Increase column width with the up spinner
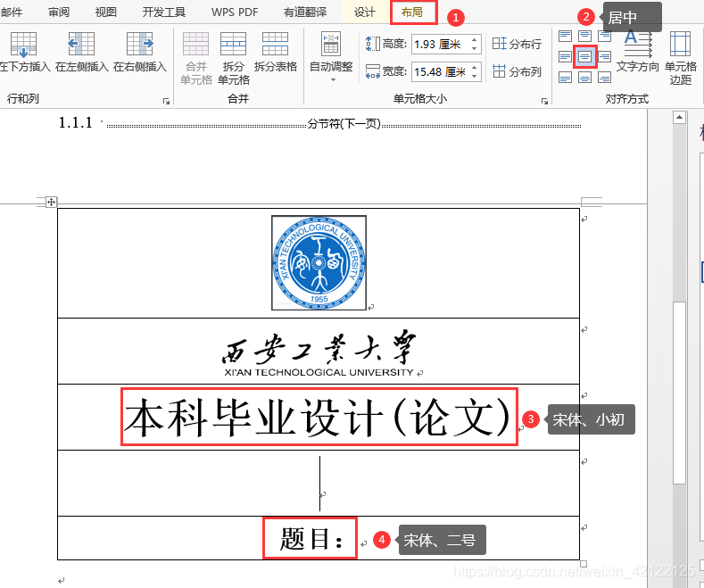704x588 pixels. 475,67
